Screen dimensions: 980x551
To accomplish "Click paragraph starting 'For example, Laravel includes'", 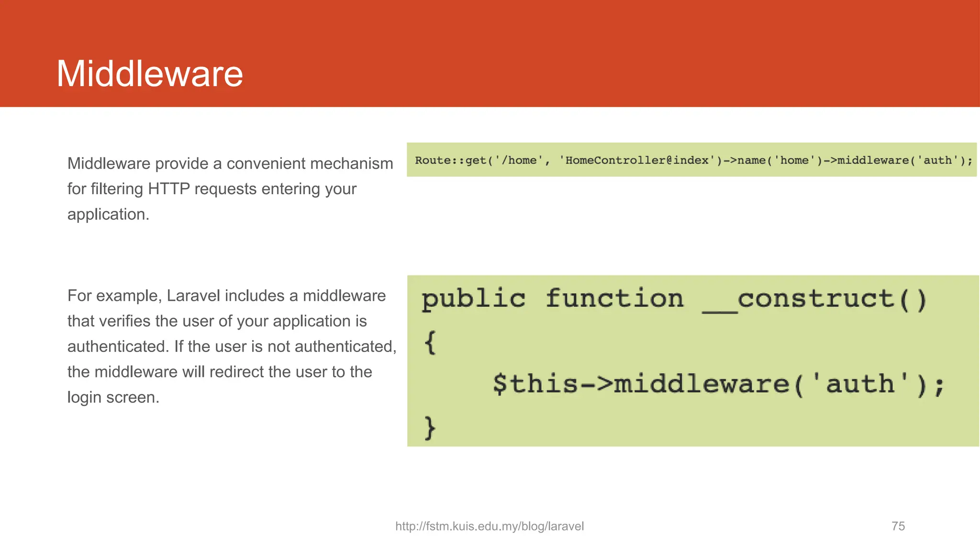I will pos(232,346).
